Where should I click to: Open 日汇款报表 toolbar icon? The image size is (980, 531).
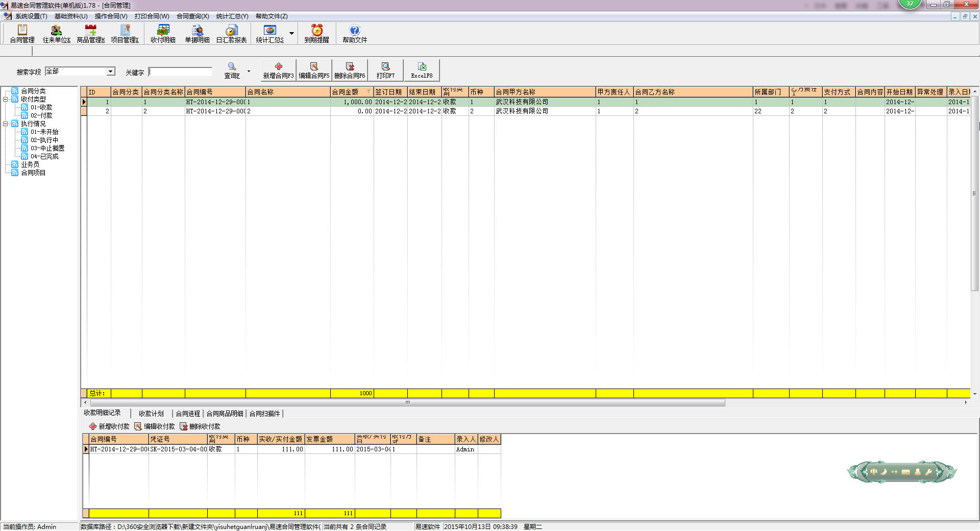[x=232, y=34]
